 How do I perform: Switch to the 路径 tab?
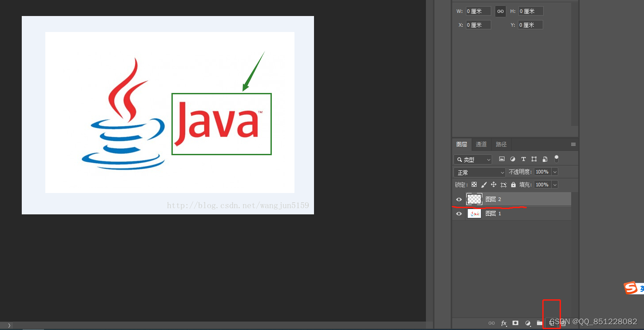click(x=501, y=144)
